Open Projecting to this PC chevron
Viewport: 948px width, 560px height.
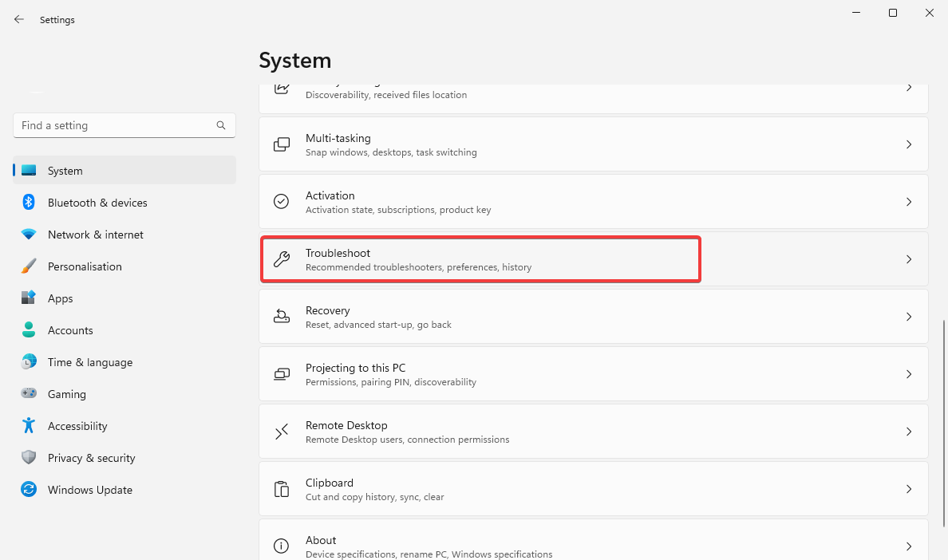(909, 374)
